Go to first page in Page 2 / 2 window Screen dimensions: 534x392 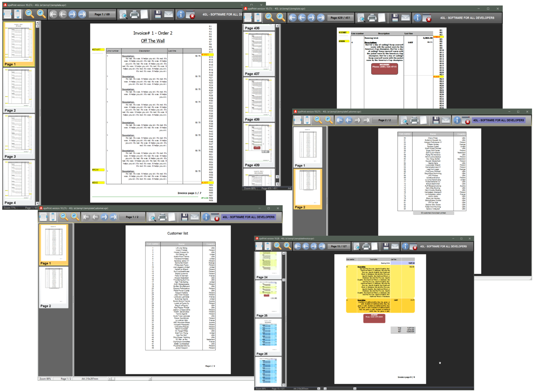[x=339, y=120]
